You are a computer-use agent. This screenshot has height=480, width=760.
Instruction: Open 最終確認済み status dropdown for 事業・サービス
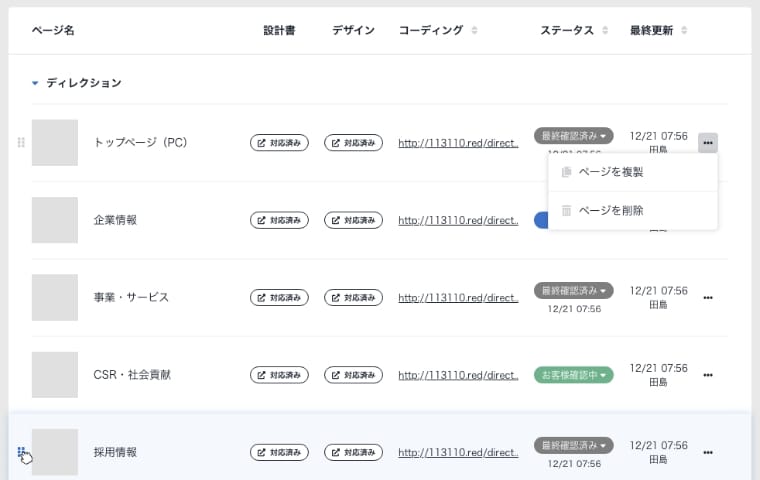[x=574, y=290]
